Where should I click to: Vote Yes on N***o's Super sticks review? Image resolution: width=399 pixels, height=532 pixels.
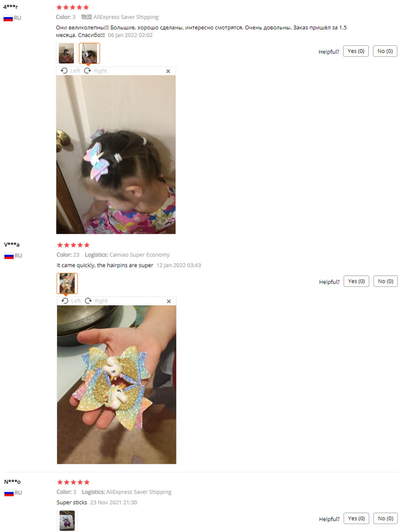pos(356,518)
